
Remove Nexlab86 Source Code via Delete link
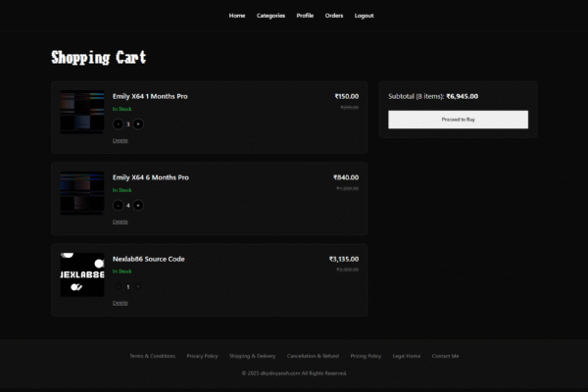tap(120, 303)
